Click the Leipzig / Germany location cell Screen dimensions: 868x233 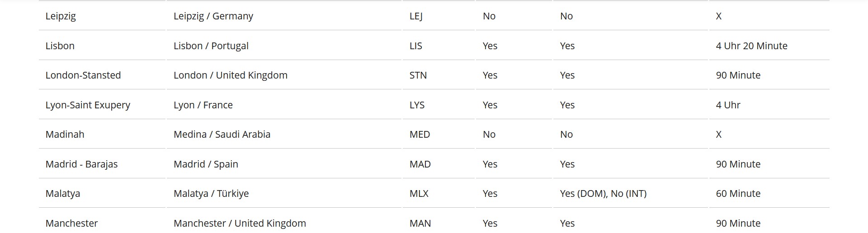pyautogui.click(x=213, y=16)
